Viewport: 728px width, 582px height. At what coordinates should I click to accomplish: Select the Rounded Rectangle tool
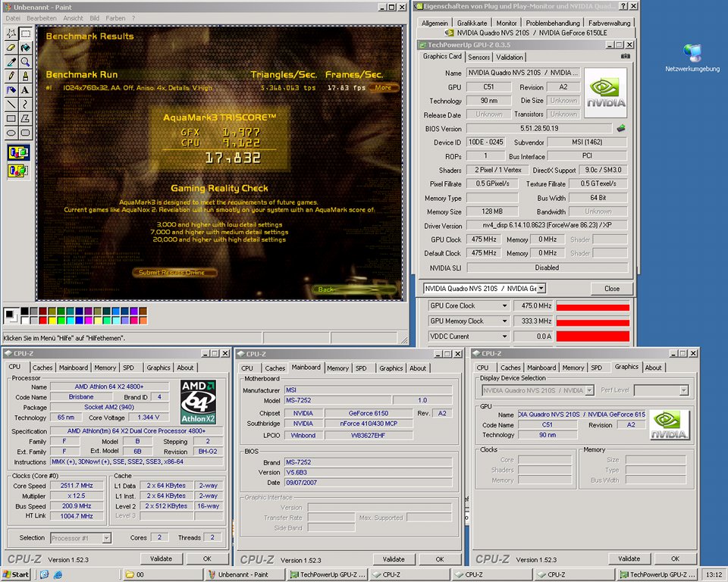[26, 133]
